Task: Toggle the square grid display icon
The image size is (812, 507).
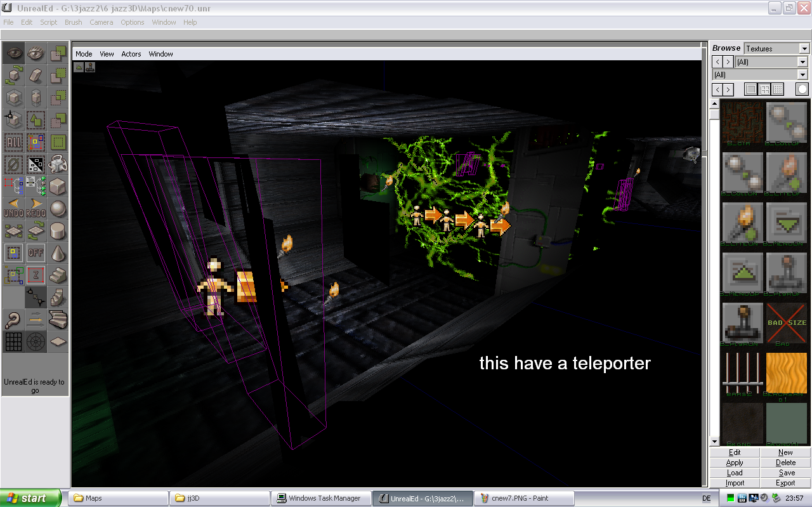Action: pos(13,343)
